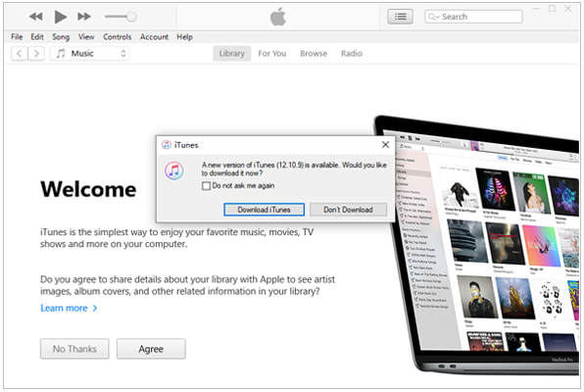Go back with the left arrow button
This screenshot has height=392, width=584.
(20, 54)
